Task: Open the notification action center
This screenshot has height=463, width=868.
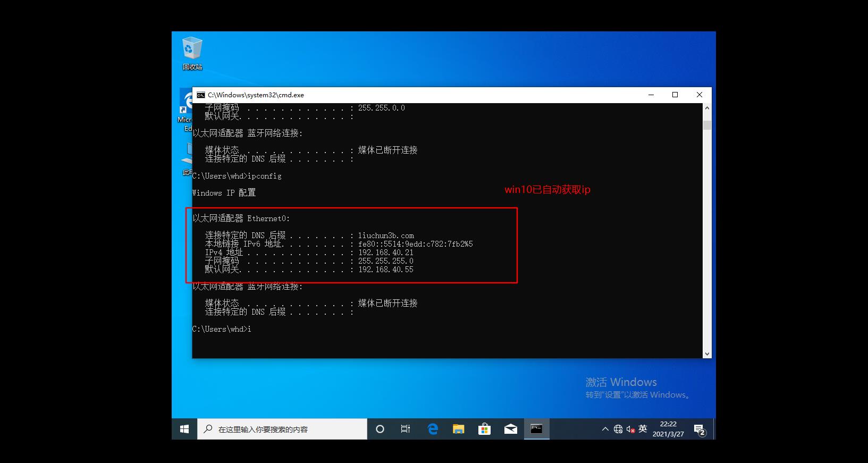Action: click(700, 429)
